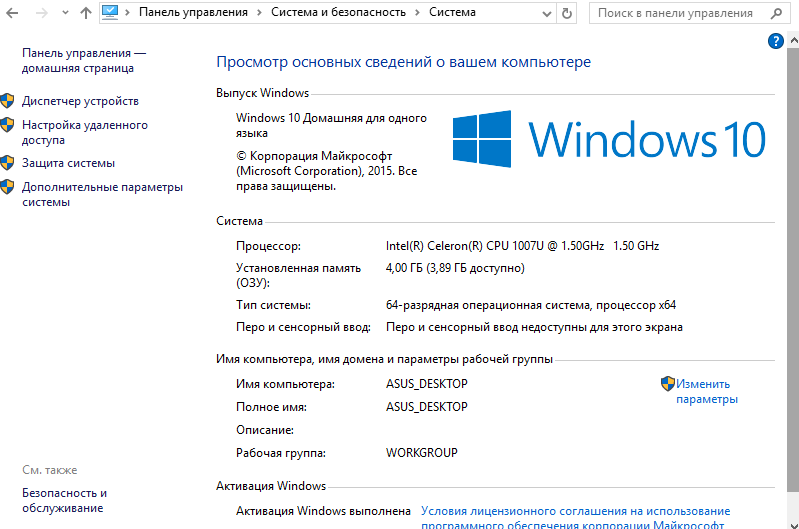The width and height of the screenshot is (799, 529).
Task: Click 'Активация Windows выполнена' text
Action: (x=323, y=511)
